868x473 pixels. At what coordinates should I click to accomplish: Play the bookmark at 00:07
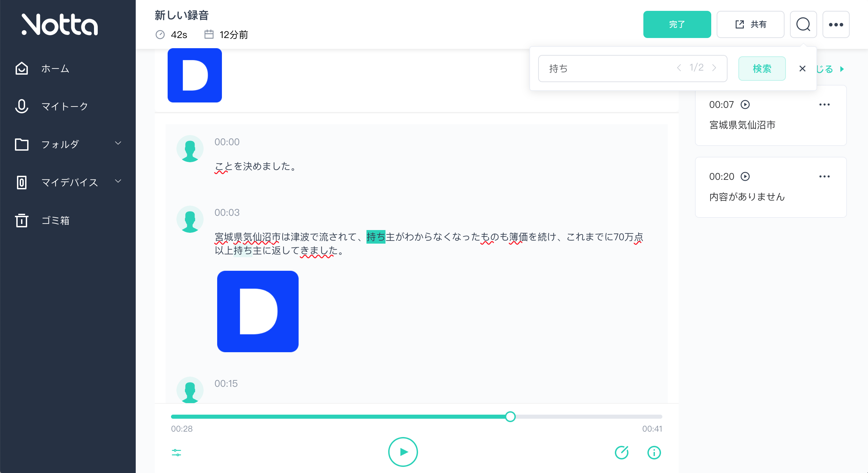click(745, 105)
